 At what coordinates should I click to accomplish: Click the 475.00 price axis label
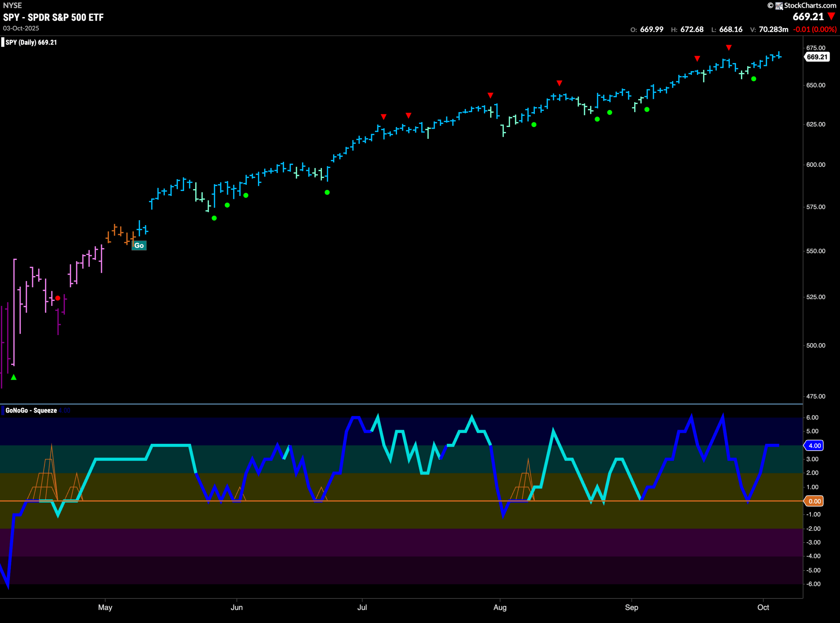(x=815, y=397)
